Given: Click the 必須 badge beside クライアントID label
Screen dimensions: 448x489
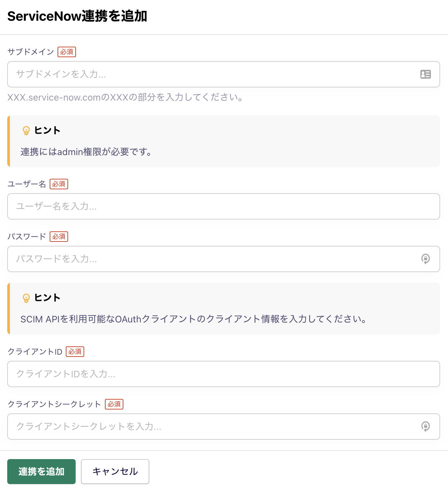Looking at the screenshot, I should click(75, 352).
